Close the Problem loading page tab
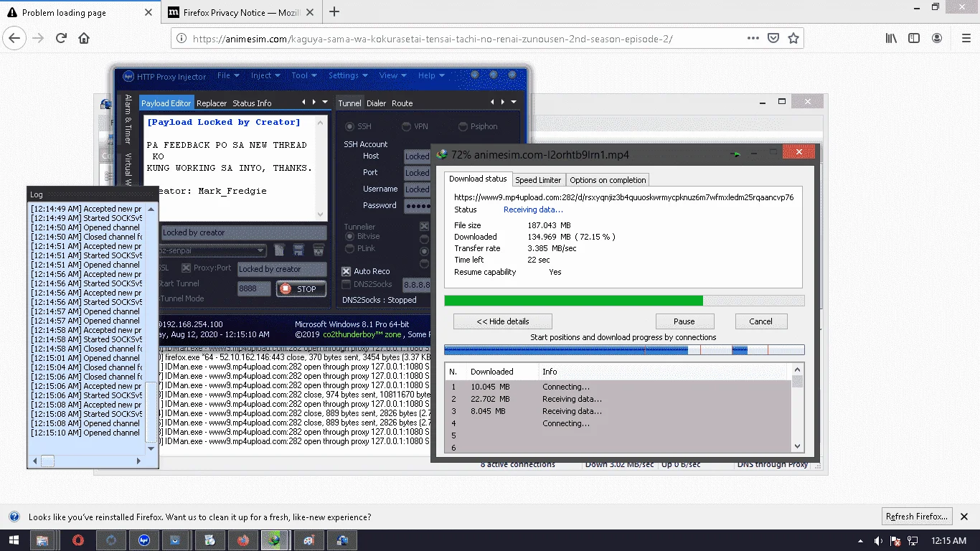This screenshot has width=980, height=551. tap(148, 12)
